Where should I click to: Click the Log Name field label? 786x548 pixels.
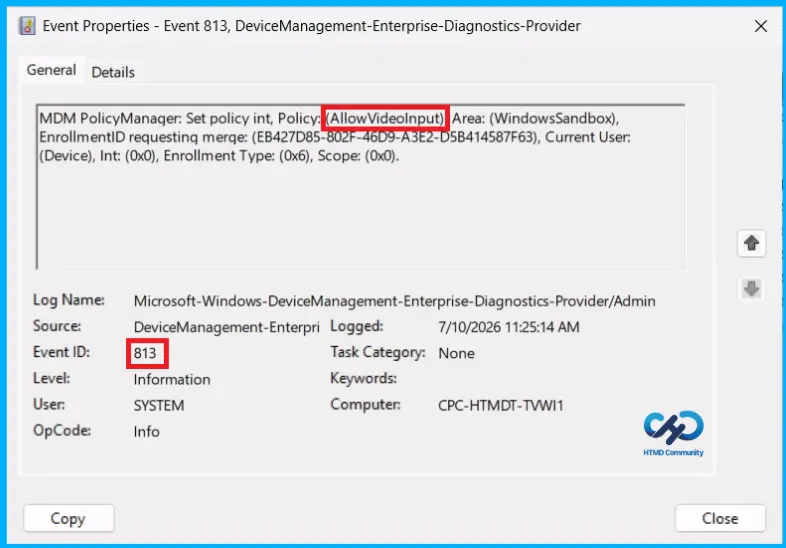69,300
